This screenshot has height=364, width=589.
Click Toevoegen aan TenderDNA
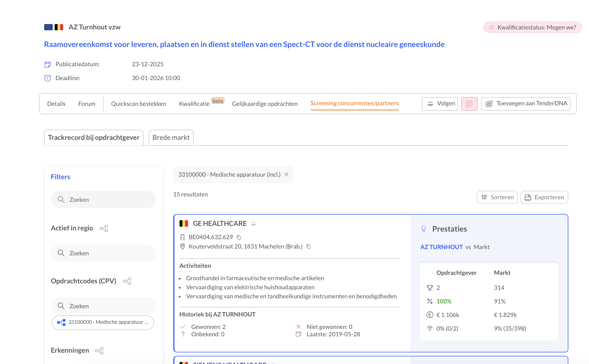tap(531, 104)
